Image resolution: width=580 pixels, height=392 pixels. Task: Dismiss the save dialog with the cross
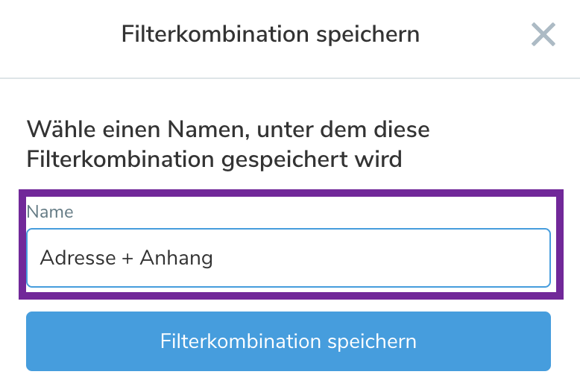(543, 34)
